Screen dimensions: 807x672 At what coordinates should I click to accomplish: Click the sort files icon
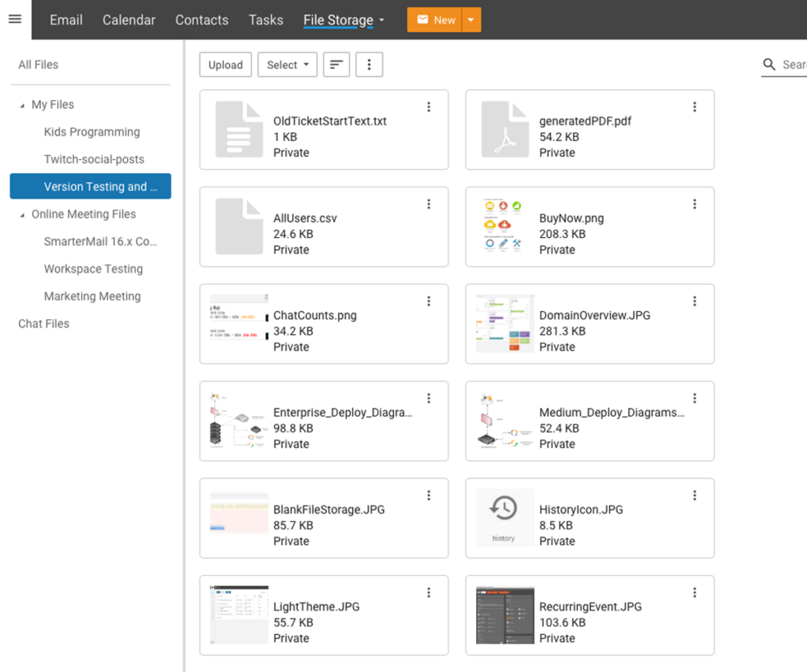(337, 64)
